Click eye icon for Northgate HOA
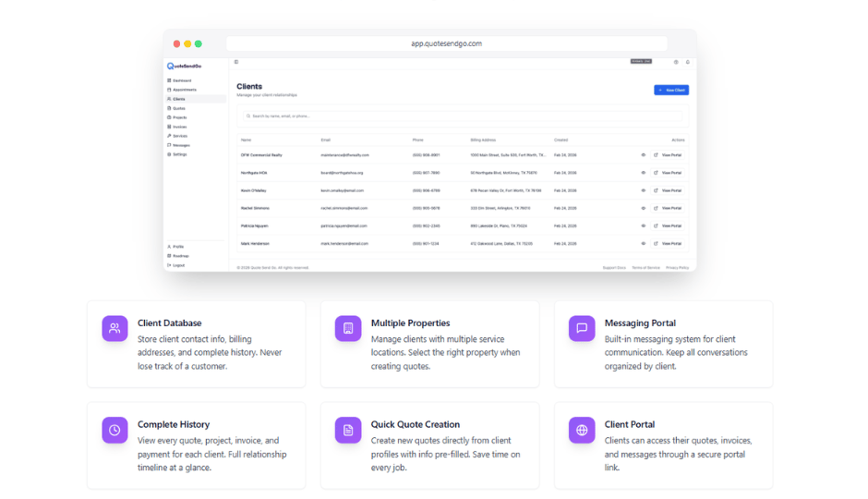This screenshot has height=499, width=868. (x=644, y=173)
